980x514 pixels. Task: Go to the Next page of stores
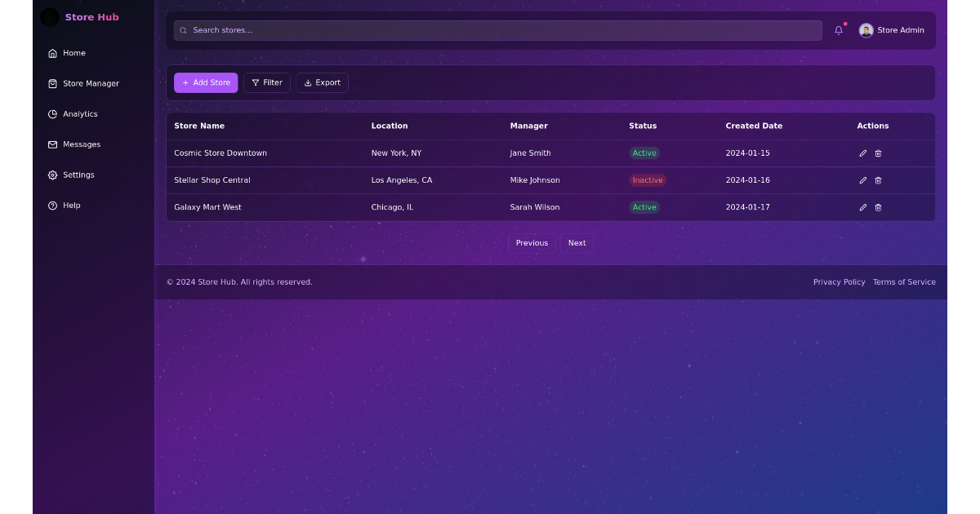tap(576, 242)
